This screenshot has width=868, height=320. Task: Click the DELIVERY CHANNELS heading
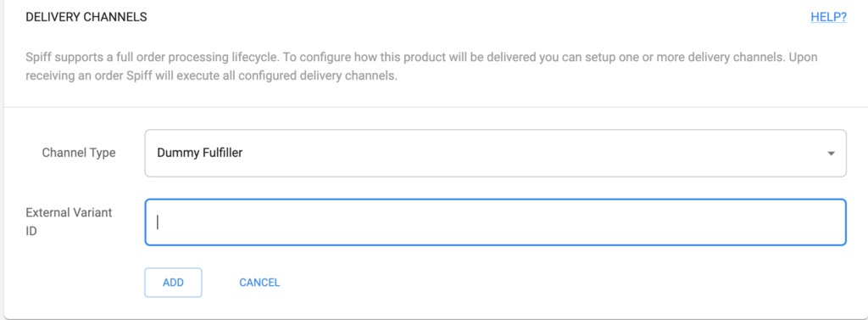click(x=86, y=17)
